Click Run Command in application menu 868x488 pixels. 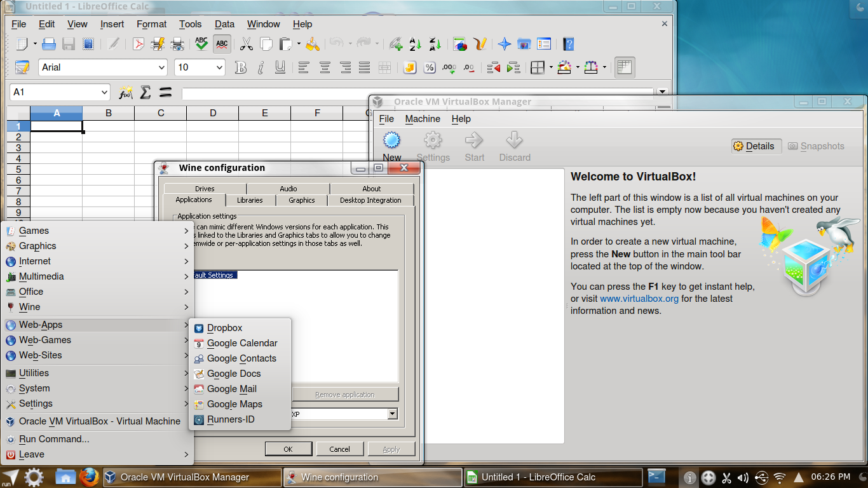coord(98,439)
